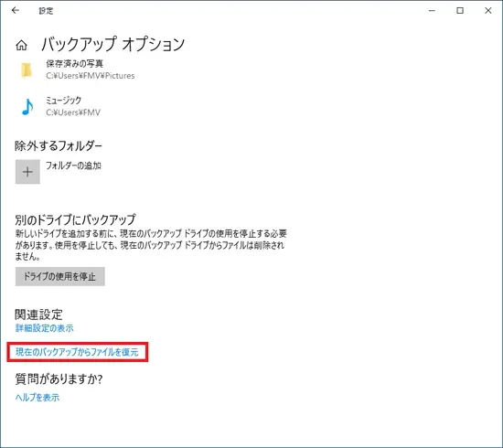
Task: Click the C:¥Users¥FMV¥Pictures path text
Action: [x=91, y=76]
